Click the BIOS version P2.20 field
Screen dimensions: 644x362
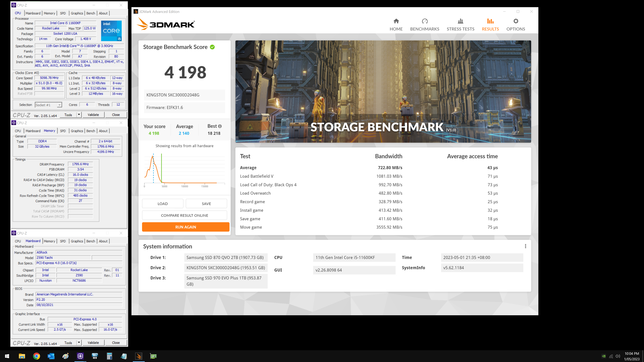[x=79, y=299]
